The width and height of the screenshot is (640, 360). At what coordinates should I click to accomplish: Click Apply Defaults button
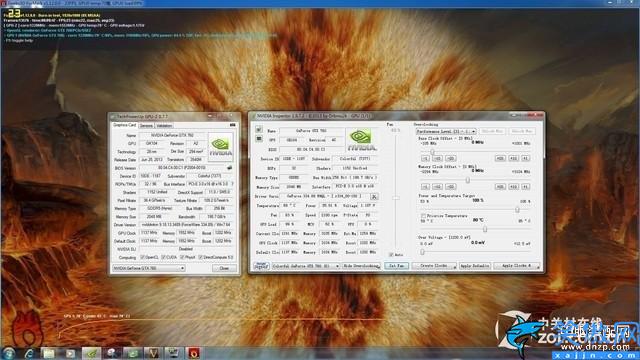(x=475, y=266)
